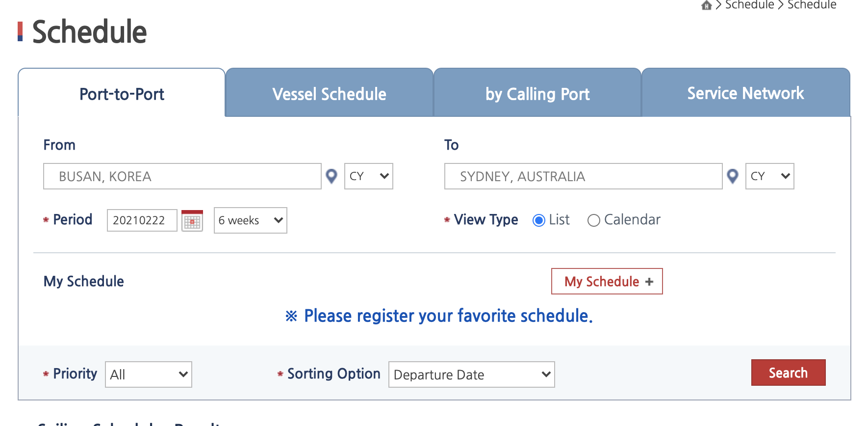This screenshot has height=426, width=868.
Task: Click the To port map pin icon
Action: 733,176
